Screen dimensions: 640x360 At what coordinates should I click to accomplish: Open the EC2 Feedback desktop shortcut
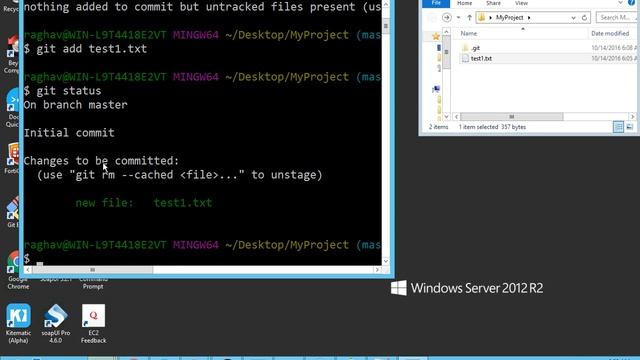[x=93, y=323]
